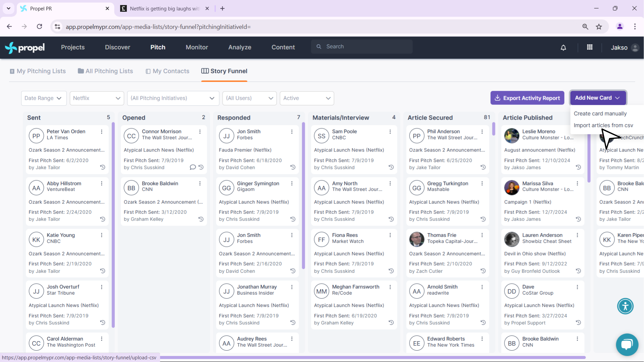Click Thomas Frie profile photo
Image resolution: width=644 pixels, height=362 pixels.
pyautogui.click(x=417, y=239)
